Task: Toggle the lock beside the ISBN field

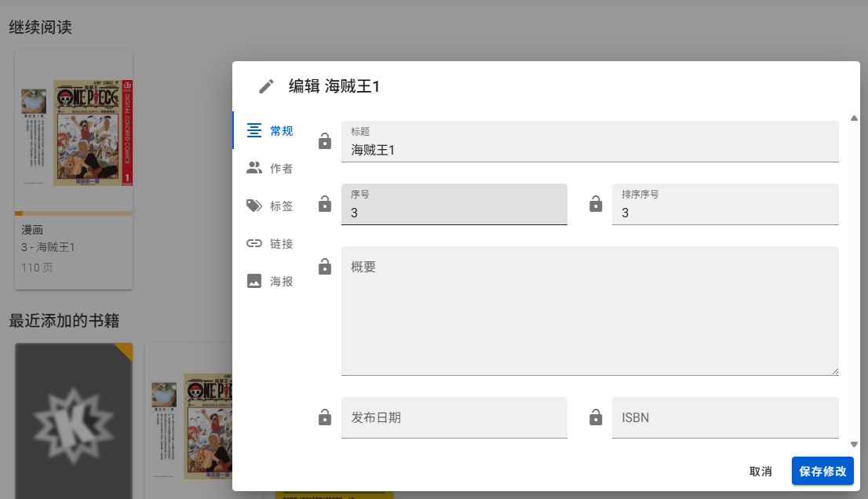Action: [x=596, y=417]
